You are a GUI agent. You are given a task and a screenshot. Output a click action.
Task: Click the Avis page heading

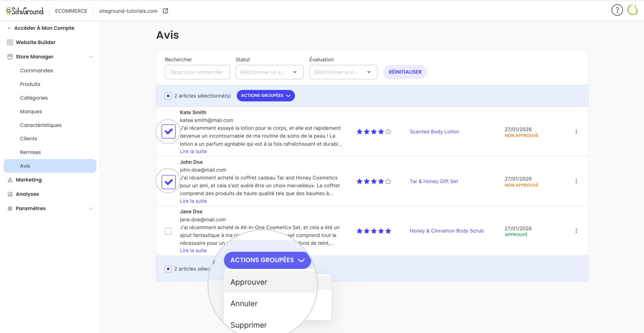167,35
